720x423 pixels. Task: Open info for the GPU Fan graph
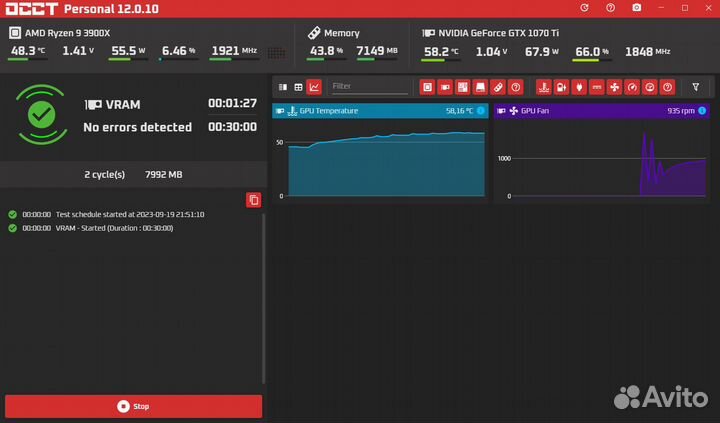702,111
